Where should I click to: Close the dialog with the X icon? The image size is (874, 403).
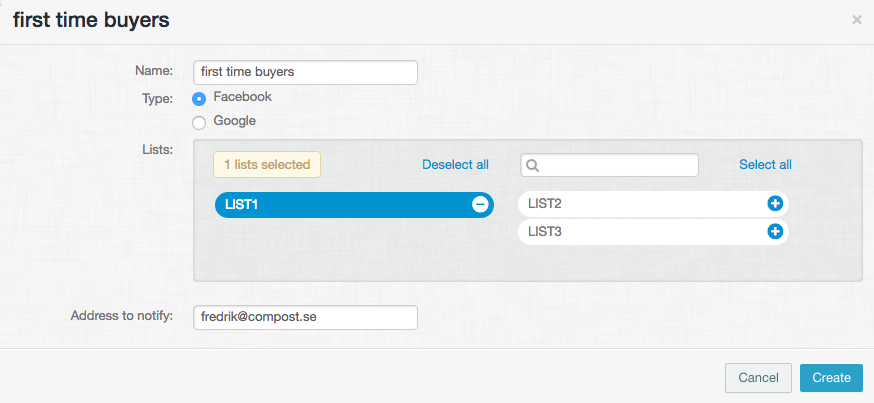(857, 20)
